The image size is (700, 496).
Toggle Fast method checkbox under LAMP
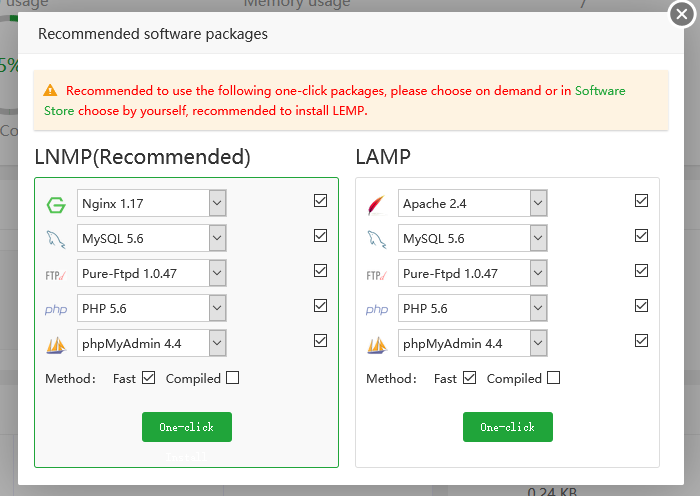click(470, 378)
